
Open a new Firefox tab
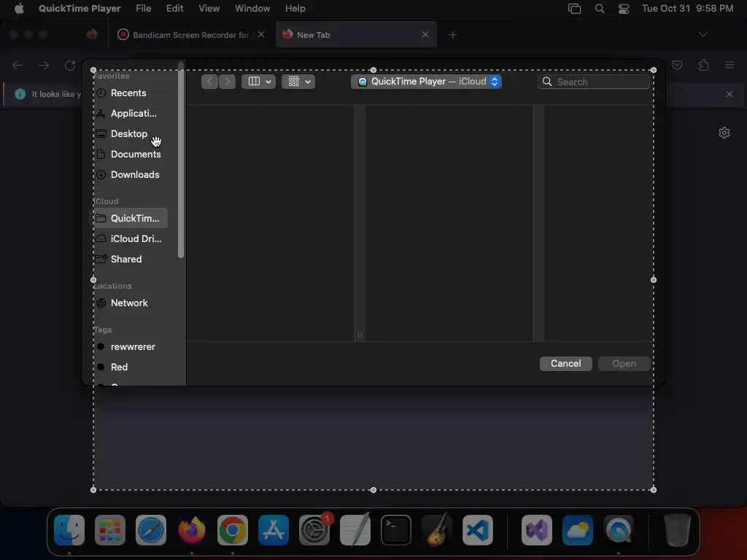click(452, 35)
